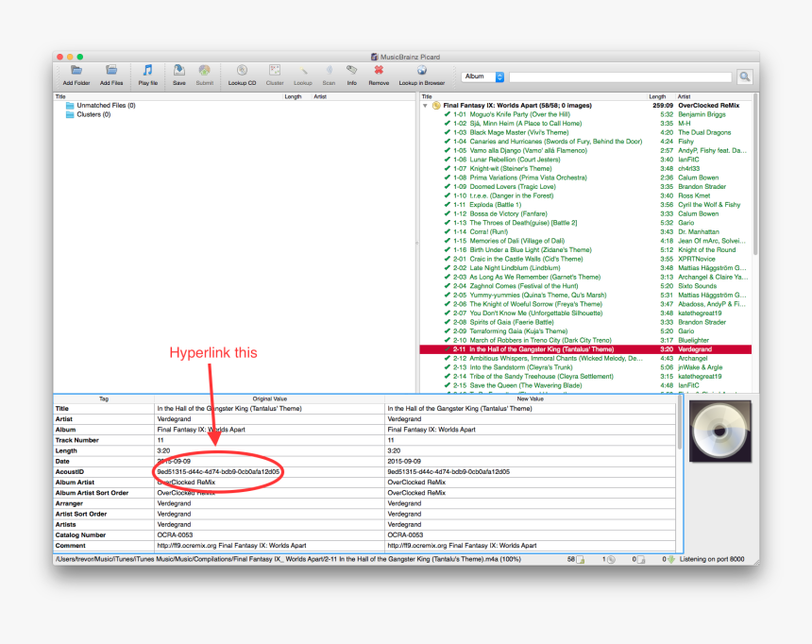Click the left pane Length column header
Image resolution: width=812 pixels, height=644 pixels.
(x=293, y=97)
